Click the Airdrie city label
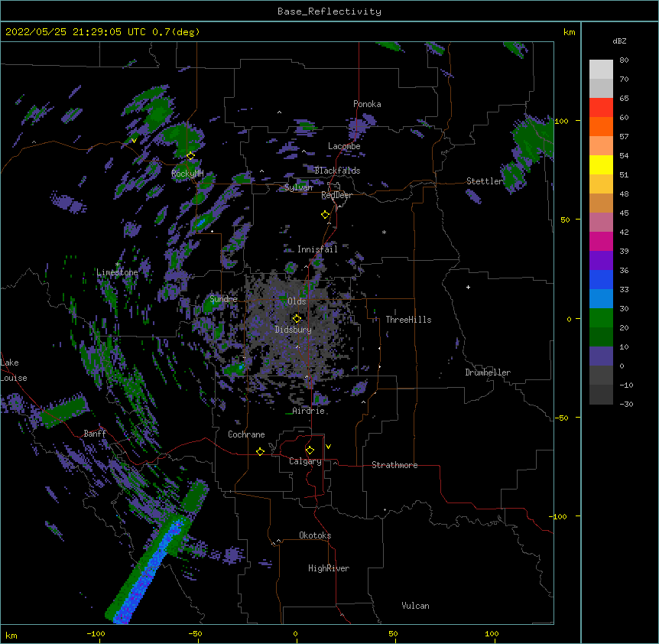 pyautogui.click(x=309, y=411)
